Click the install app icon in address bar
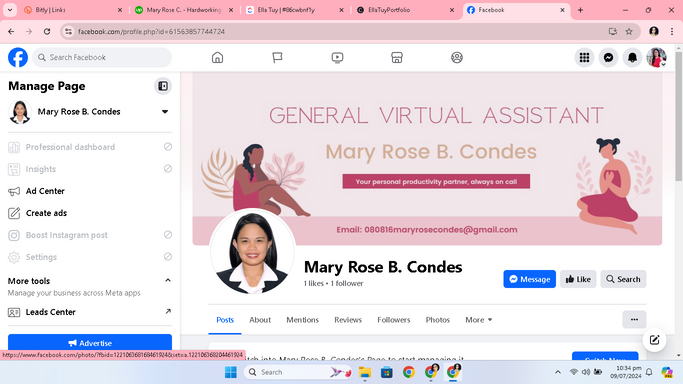 (612, 31)
